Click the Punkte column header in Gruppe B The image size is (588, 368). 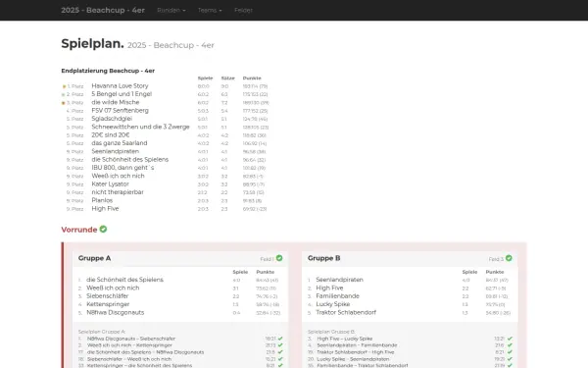(x=495, y=272)
